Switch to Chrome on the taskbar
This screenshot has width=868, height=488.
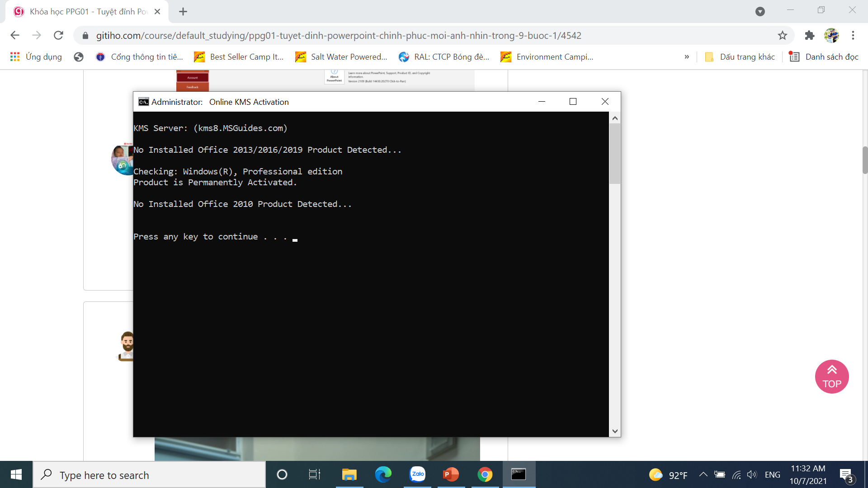pos(485,474)
